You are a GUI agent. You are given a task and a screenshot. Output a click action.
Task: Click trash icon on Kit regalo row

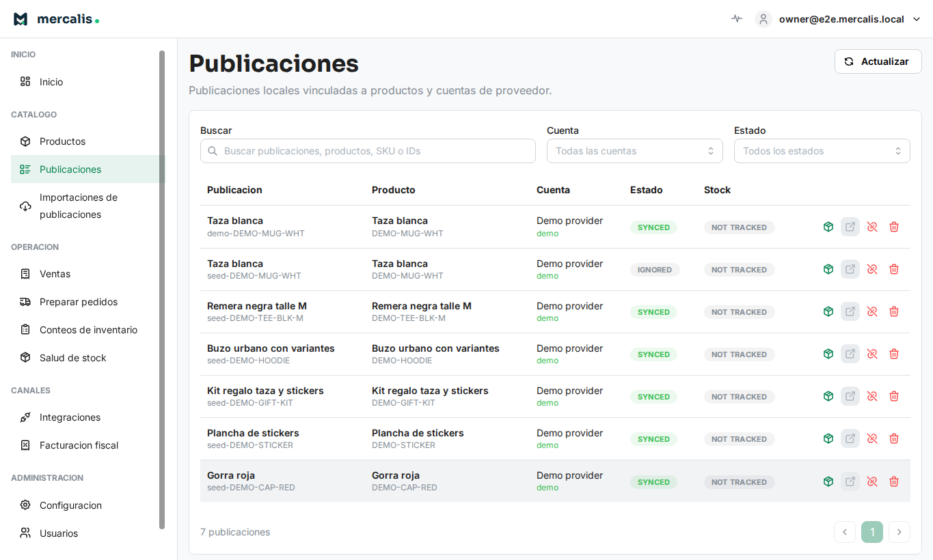pyautogui.click(x=894, y=396)
